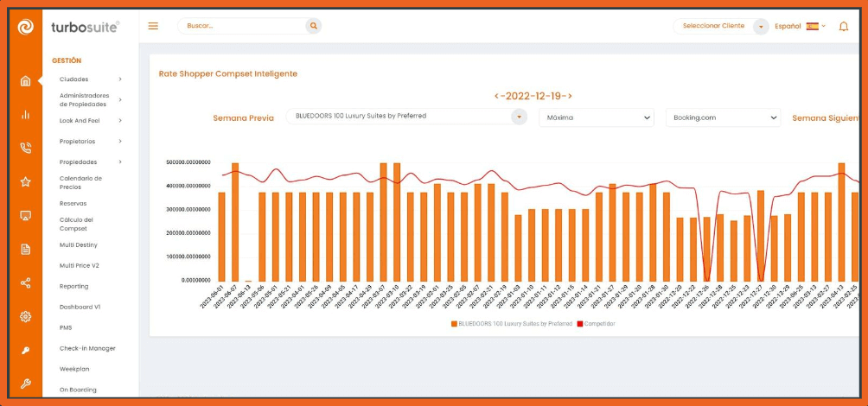
Task: Toggle BLUEDOORS series in chart legend
Action: [511, 323]
